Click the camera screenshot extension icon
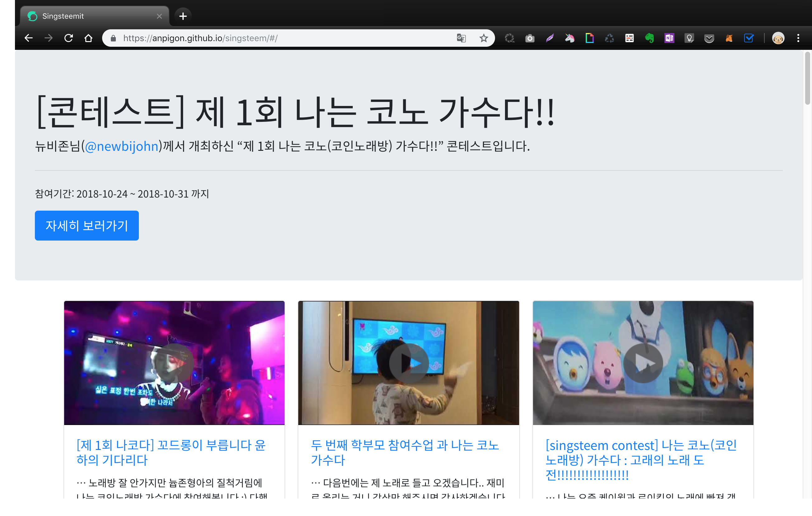This screenshot has height=516, width=812. [x=530, y=38]
